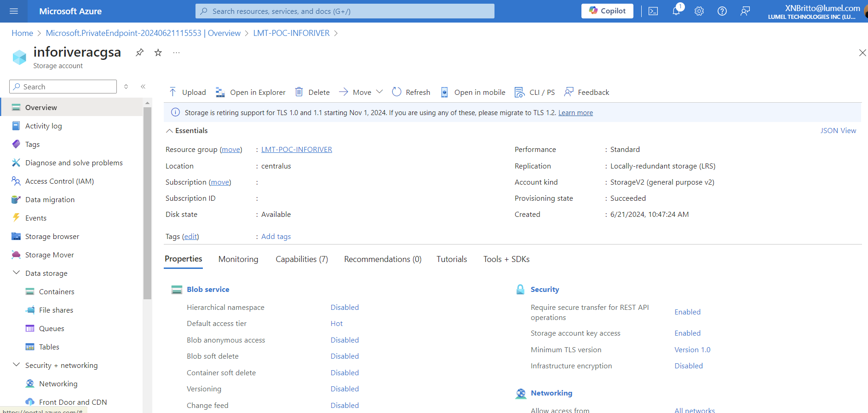The width and height of the screenshot is (868, 413).
Task: Click Upload in the toolbar
Action: (x=187, y=92)
